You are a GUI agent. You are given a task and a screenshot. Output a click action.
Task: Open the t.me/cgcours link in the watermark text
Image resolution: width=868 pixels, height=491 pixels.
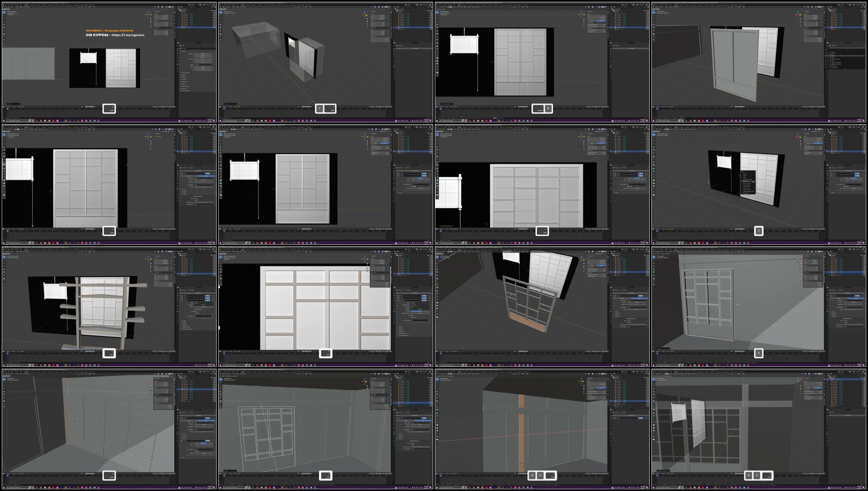[x=128, y=35]
